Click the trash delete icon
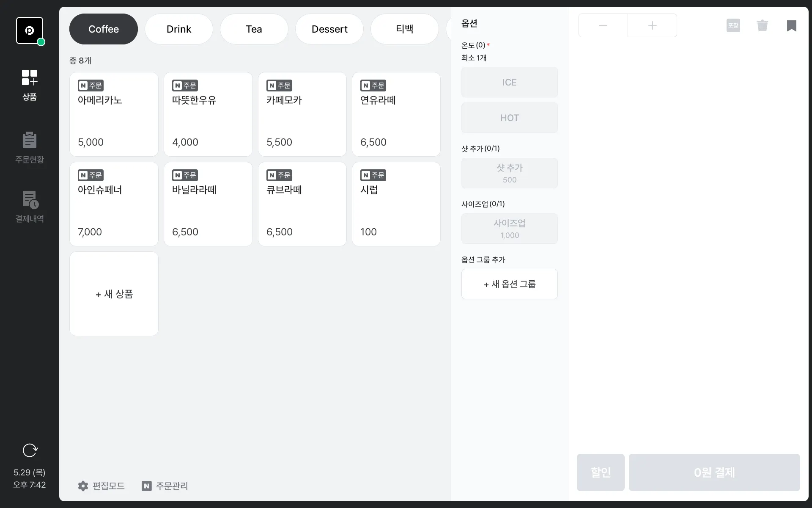812x508 pixels. [x=762, y=25]
